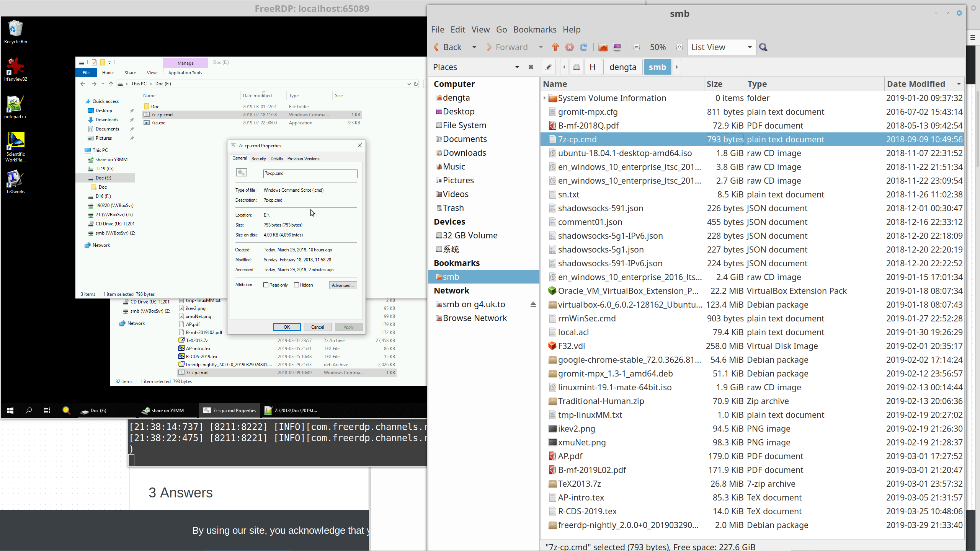The height and width of the screenshot is (551, 980).
Task: Click the zoom decrease control in toolbar
Action: [x=636, y=47]
